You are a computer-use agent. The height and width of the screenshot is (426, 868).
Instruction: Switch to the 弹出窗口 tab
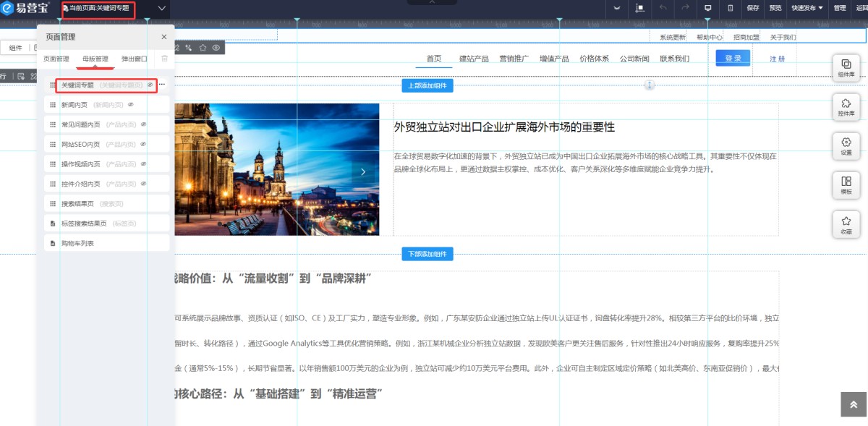click(x=134, y=59)
